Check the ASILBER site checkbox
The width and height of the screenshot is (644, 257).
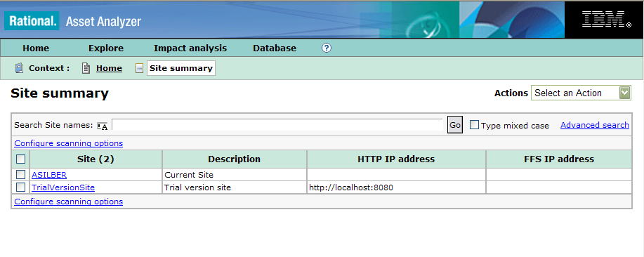(x=20, y=174)
